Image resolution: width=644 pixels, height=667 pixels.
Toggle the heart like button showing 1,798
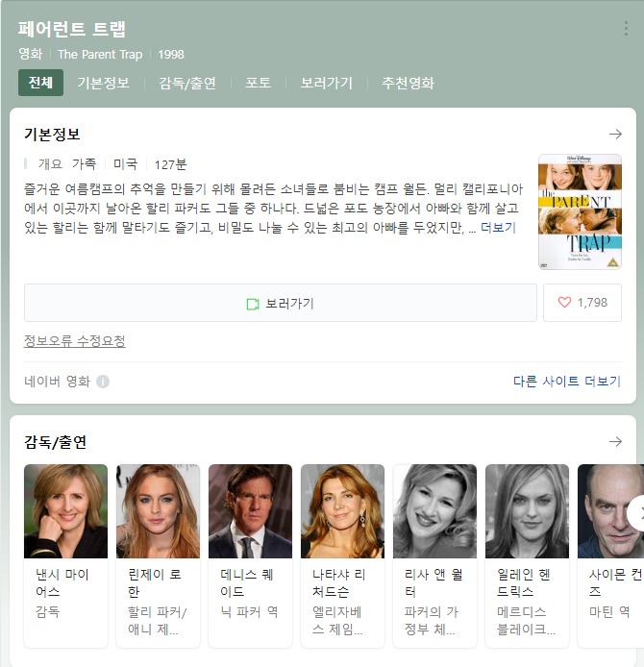click(x=582, y=303)
